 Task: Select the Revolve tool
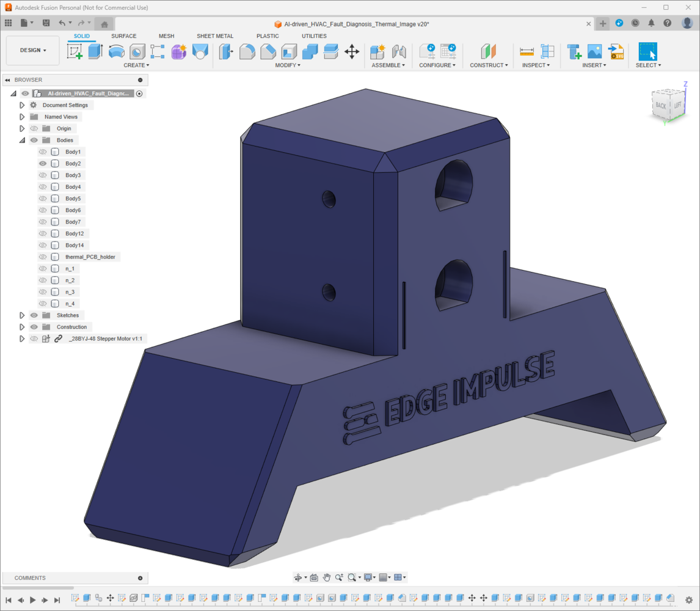[x=117, y=51]
